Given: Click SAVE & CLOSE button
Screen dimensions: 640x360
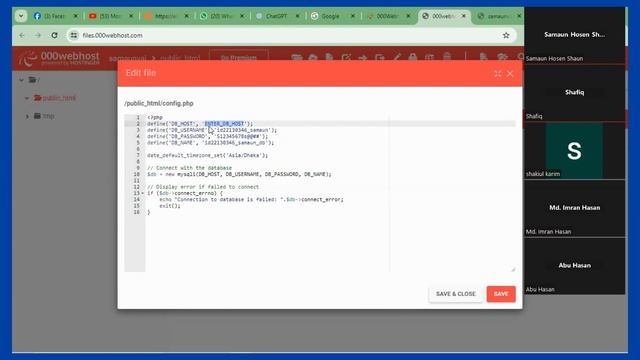Looking at the screenshot, I should click(x=456, y=294).
